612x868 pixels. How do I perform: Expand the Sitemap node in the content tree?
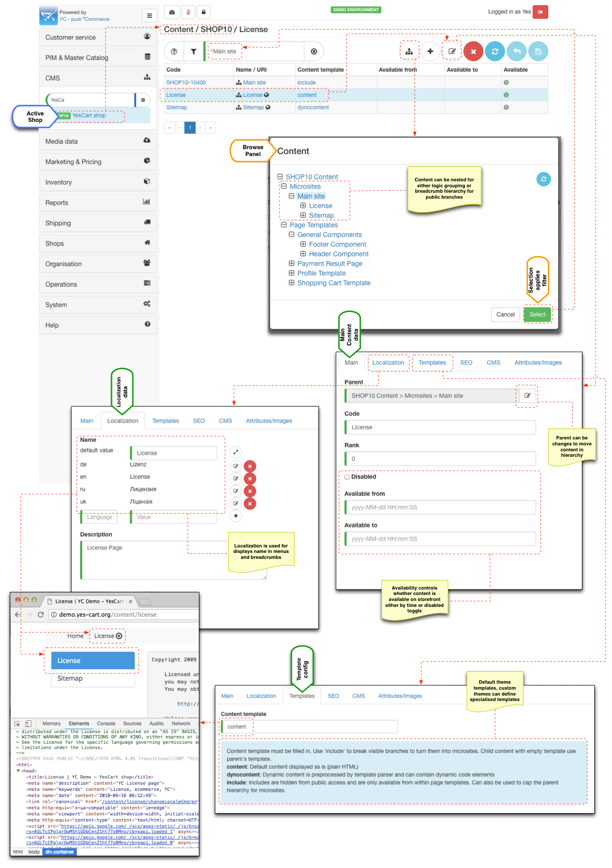(303, 216)
